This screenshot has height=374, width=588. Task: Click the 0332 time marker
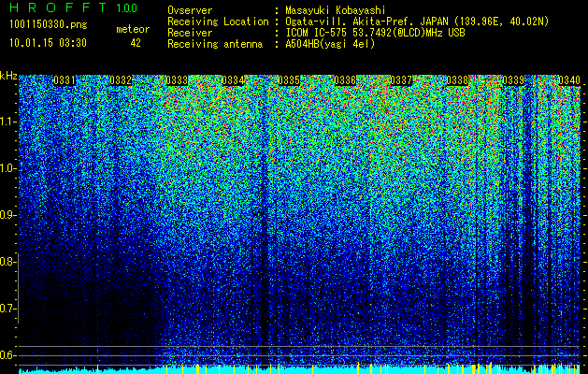[x=121, y=80]
